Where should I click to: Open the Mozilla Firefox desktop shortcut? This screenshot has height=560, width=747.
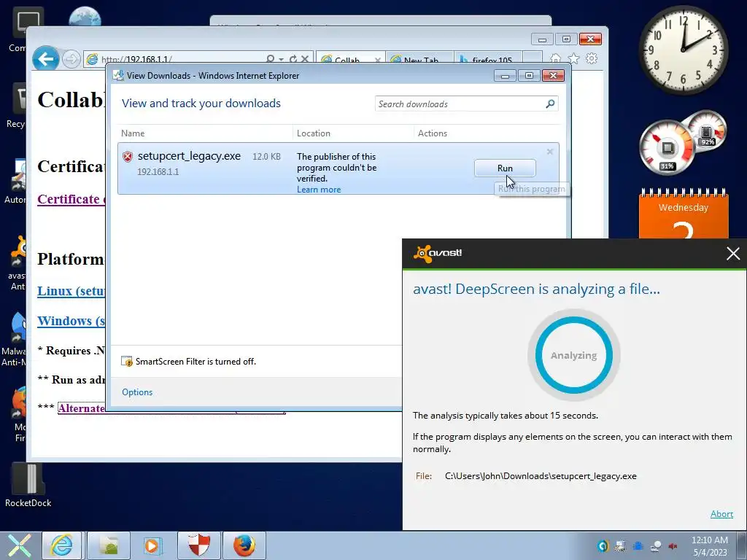[19, 415]
